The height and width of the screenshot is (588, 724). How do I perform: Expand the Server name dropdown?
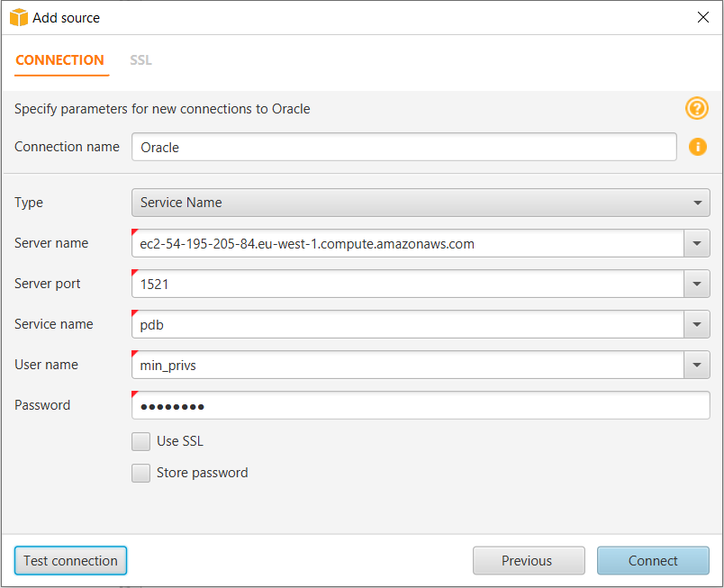click(698, 243)
